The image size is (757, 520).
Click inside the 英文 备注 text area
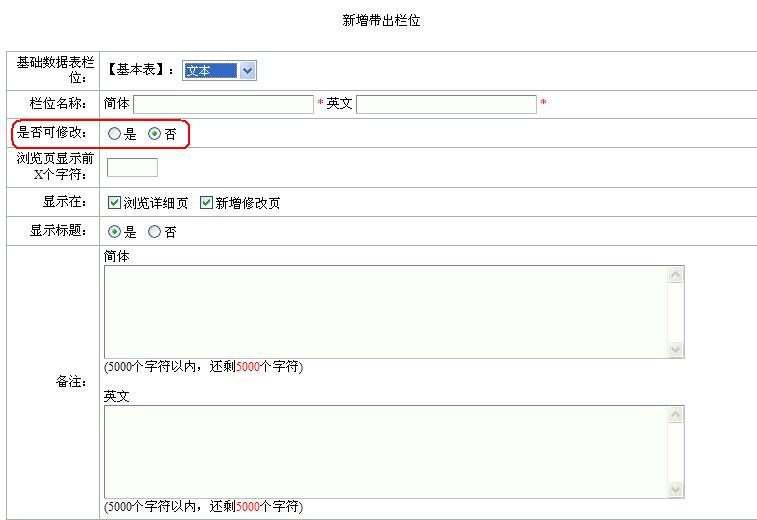385,451
